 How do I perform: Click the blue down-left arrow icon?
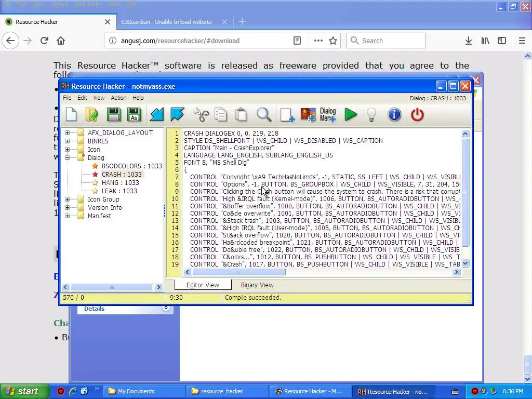pyautogui.click(x=157, y=115)
